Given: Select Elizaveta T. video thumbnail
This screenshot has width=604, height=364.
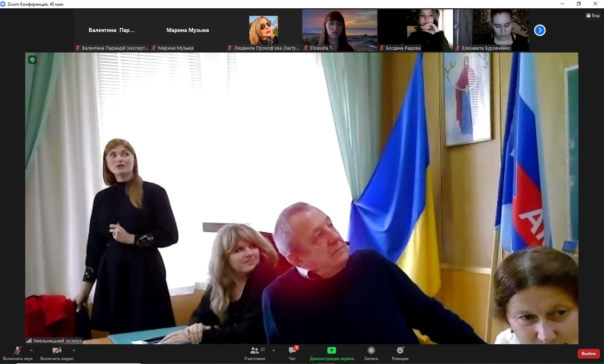Looking at the screenshot, I should coord(340,30).
